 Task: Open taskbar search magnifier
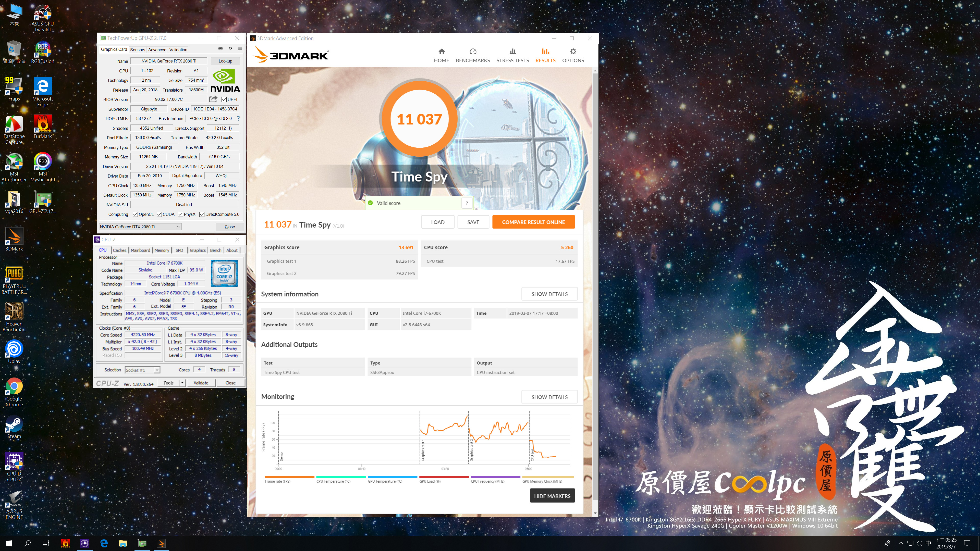27,543
